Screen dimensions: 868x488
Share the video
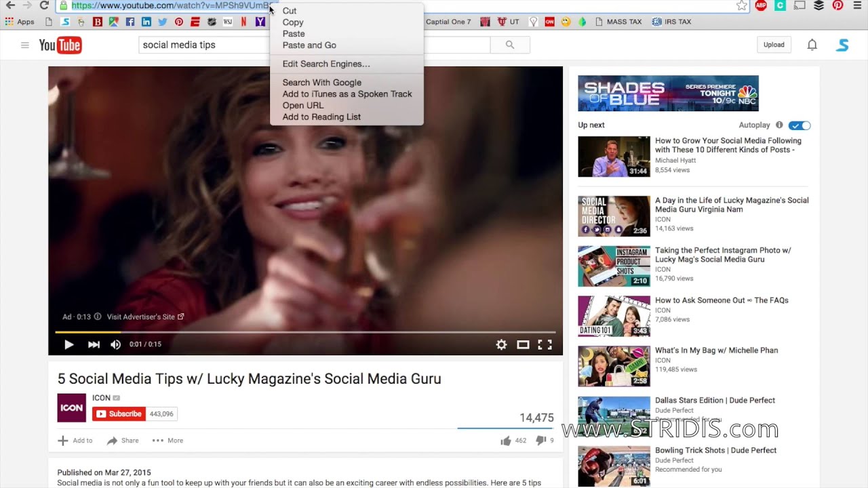click(x=123, y=441)
